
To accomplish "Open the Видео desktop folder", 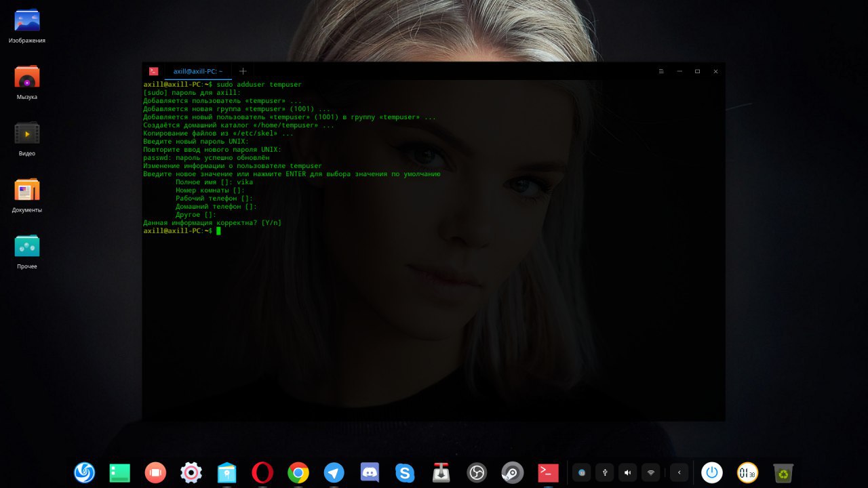I will (27, 139).
